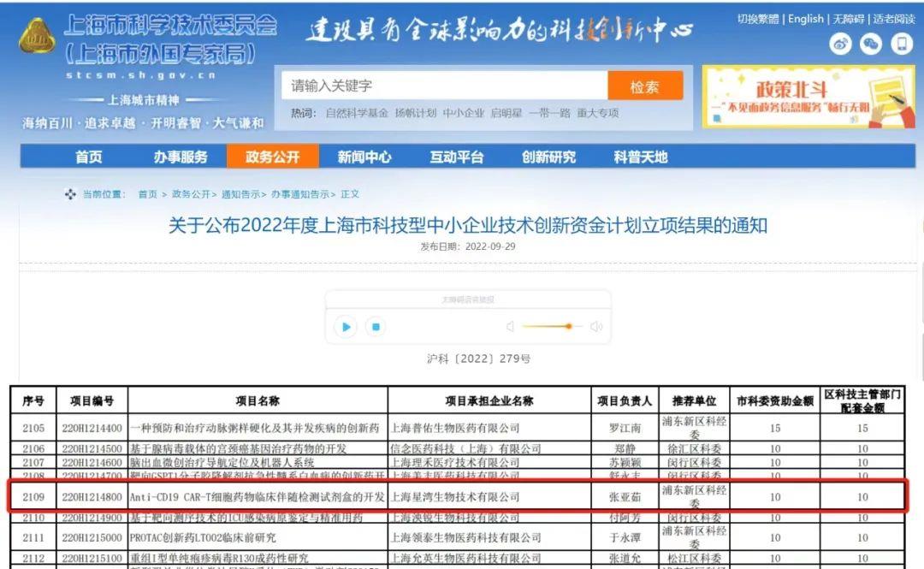Play the accessibility audio reading

[346, 327]
